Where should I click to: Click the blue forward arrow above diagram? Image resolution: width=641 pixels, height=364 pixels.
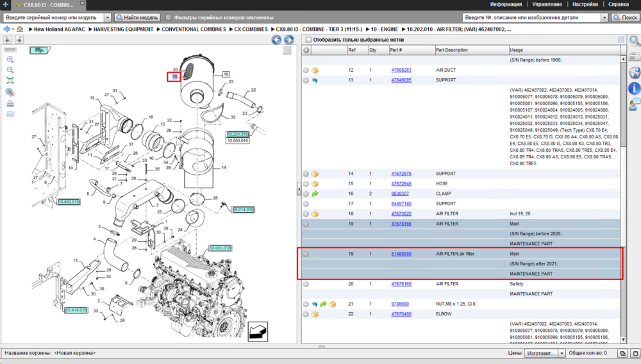[x=289, y=40]
